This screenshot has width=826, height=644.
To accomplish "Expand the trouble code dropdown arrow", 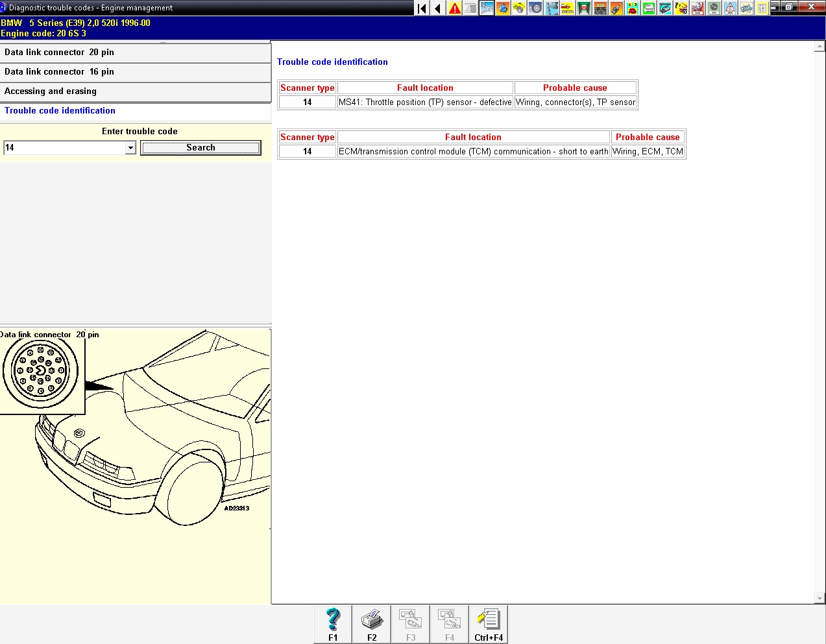I will tap(130, 148).
